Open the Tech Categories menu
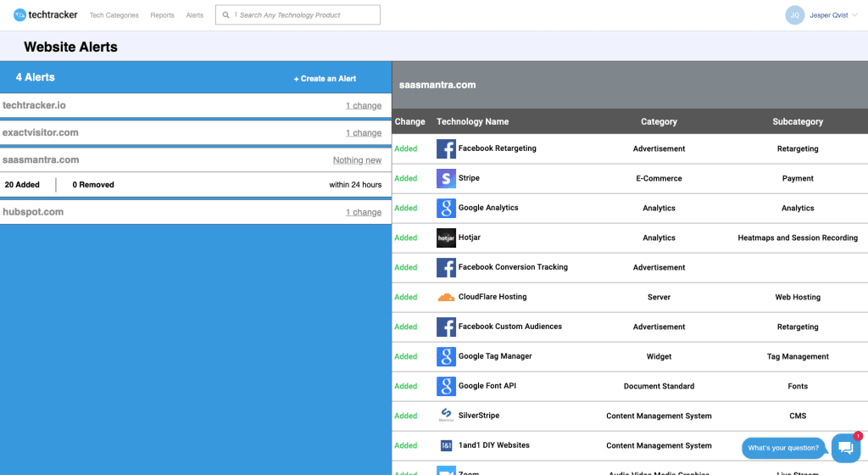This screenshot has width=868, height=475. tap(114, 15)
